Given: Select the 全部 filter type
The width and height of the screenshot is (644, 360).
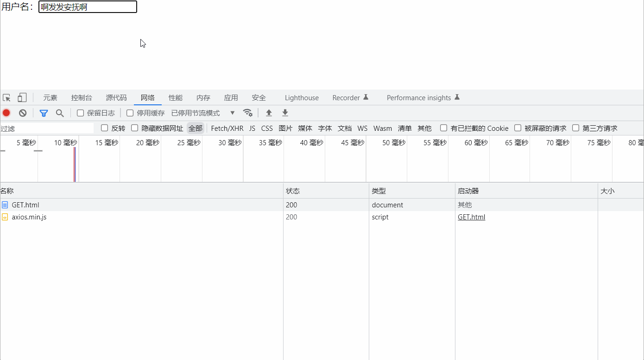Looking at the screenshot, I should [x=196, y=128].
